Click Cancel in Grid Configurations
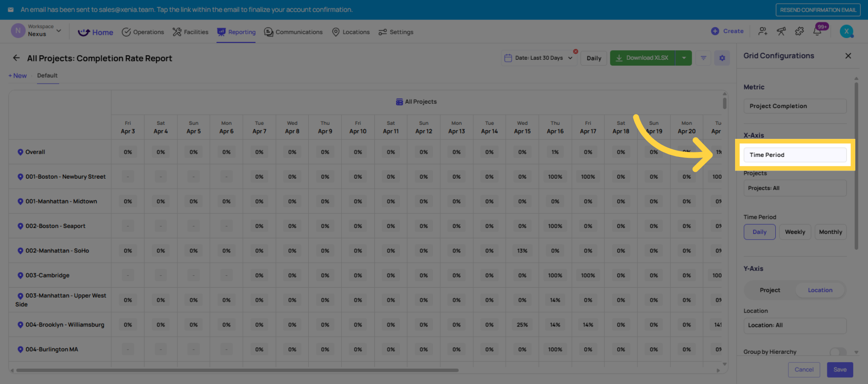The width and height of the screenshot is (868, 384). pyautogui.click(x=804, y=370)
